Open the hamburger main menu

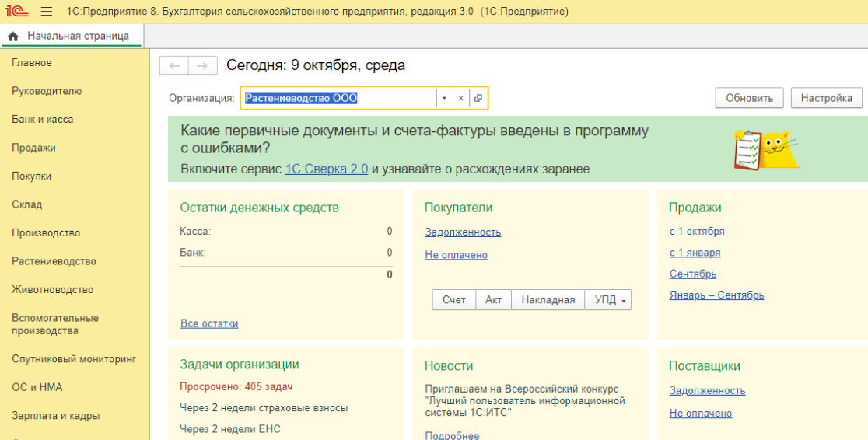tap(47, 12)
